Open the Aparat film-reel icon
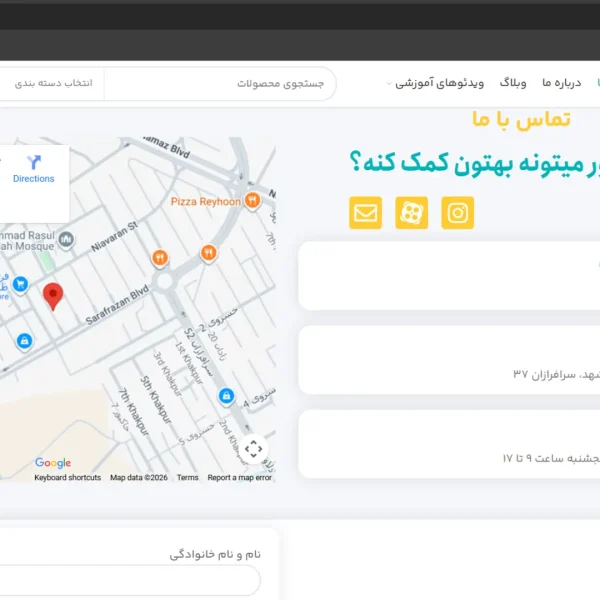This screenshot has width=600, height=600. pyautogui.click(x=411, y=213)
